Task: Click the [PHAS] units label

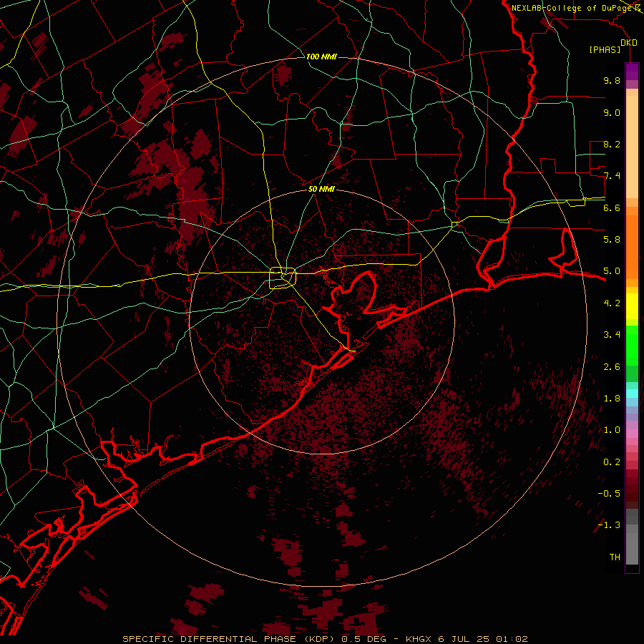Action: pos(605,50)
